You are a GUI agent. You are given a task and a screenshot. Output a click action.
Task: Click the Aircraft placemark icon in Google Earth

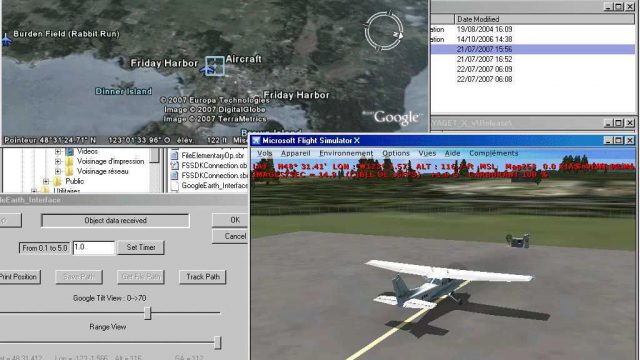click(215, 66)
